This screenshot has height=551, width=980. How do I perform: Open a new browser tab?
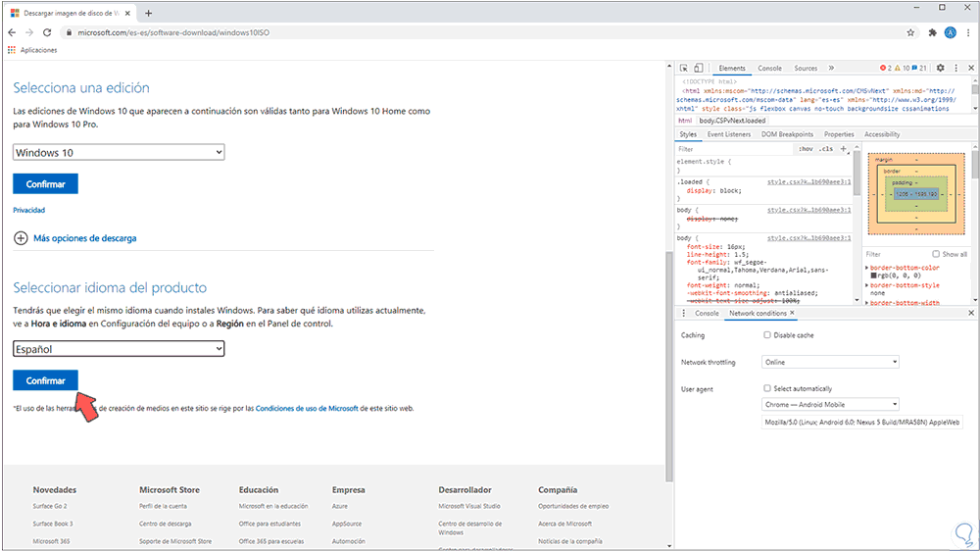pos(149,13)
